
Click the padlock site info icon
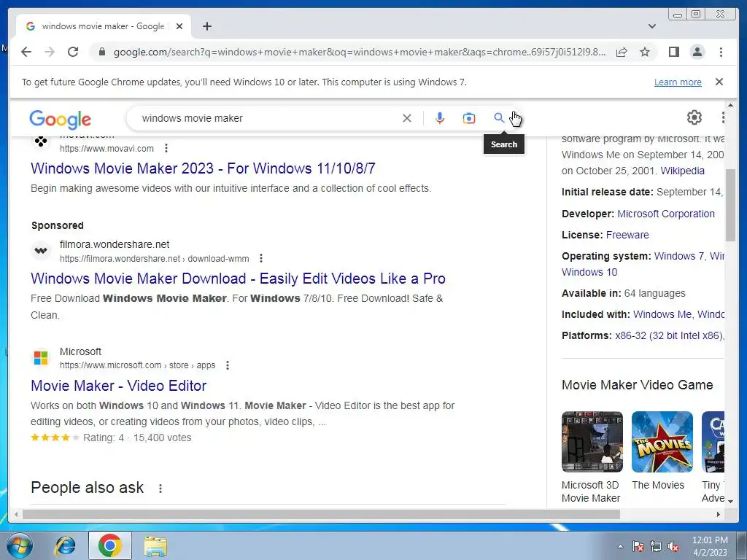click(x=101, y=52)
